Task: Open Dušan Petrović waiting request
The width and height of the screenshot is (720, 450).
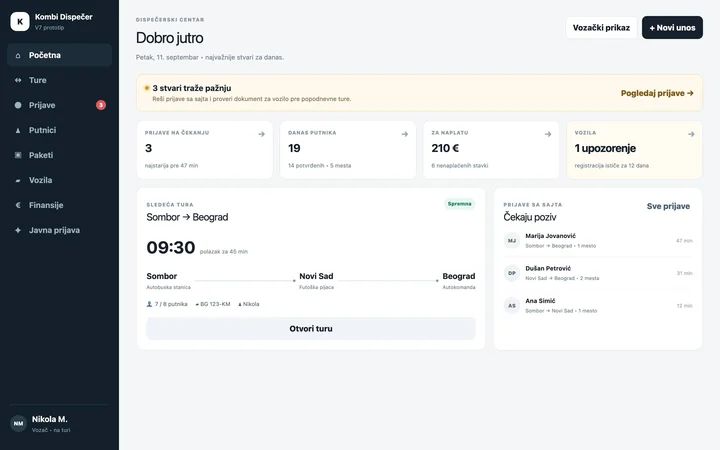Action: tap(598, 273)
